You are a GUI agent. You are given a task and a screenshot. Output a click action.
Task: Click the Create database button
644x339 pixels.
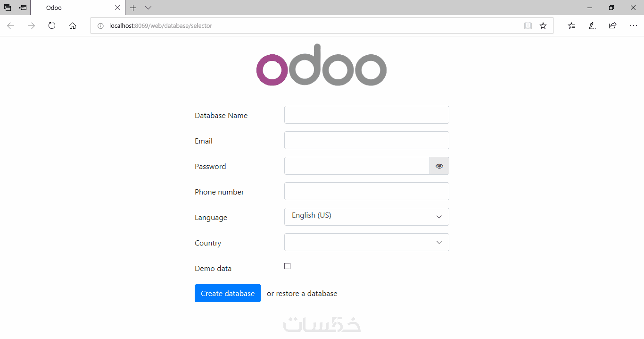227,293
